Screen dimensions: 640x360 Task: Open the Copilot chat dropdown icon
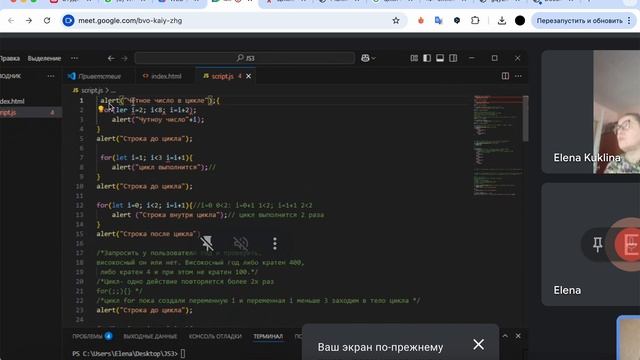[368, 58]
